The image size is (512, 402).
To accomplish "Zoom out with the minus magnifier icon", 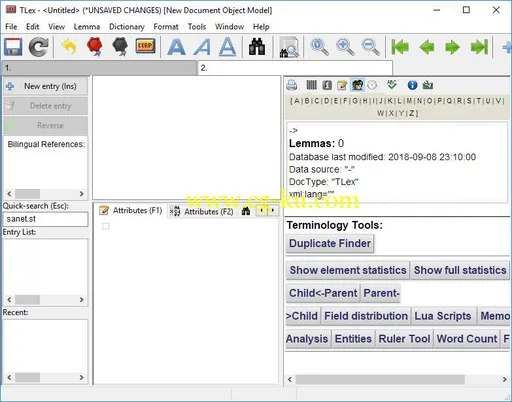I will click(370, 47).
